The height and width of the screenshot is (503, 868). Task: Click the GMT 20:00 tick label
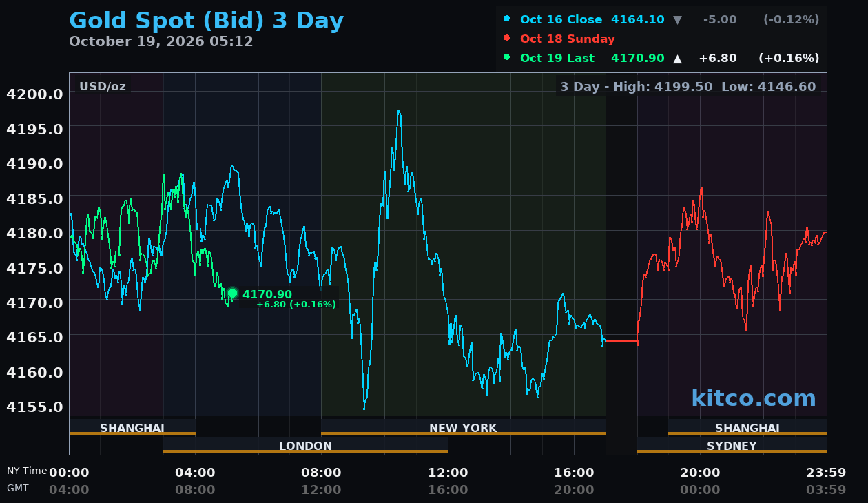pos(574,490)
